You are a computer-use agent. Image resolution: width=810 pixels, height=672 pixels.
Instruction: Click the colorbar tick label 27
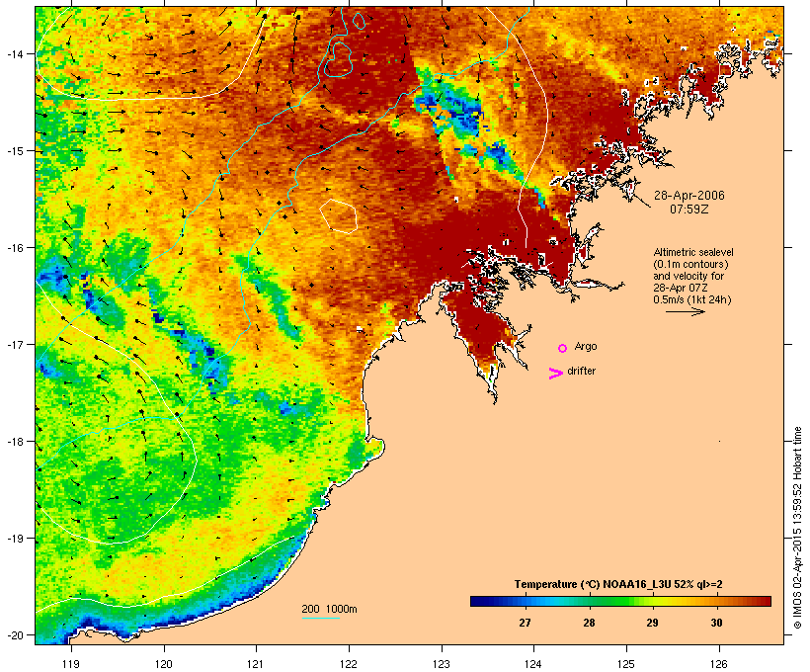point(525,623)
